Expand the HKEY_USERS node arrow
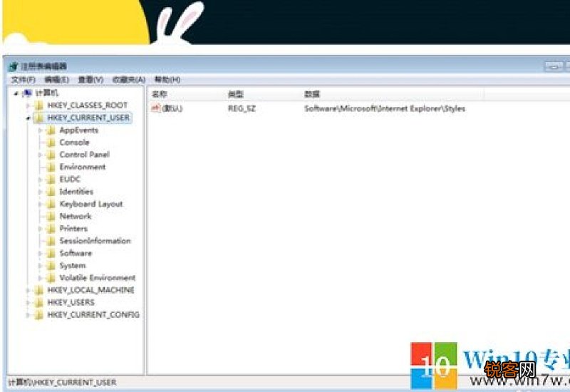 (28, 302)
